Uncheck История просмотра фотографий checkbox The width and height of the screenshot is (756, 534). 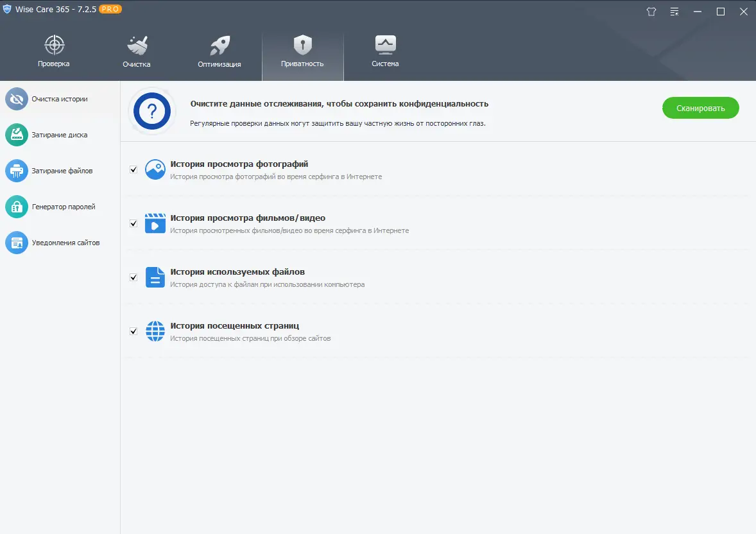(133, 170)
